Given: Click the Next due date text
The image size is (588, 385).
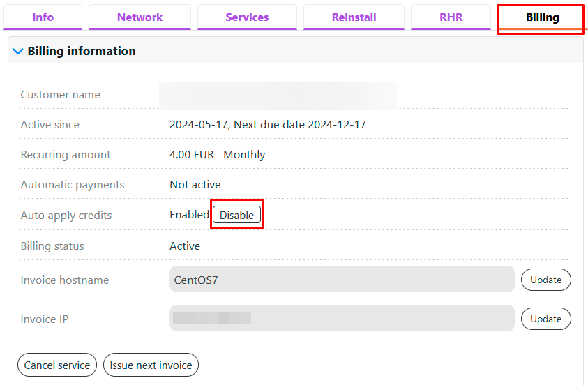Looking at the screenshot, I should pyautogui.click(x=300, y=125).
